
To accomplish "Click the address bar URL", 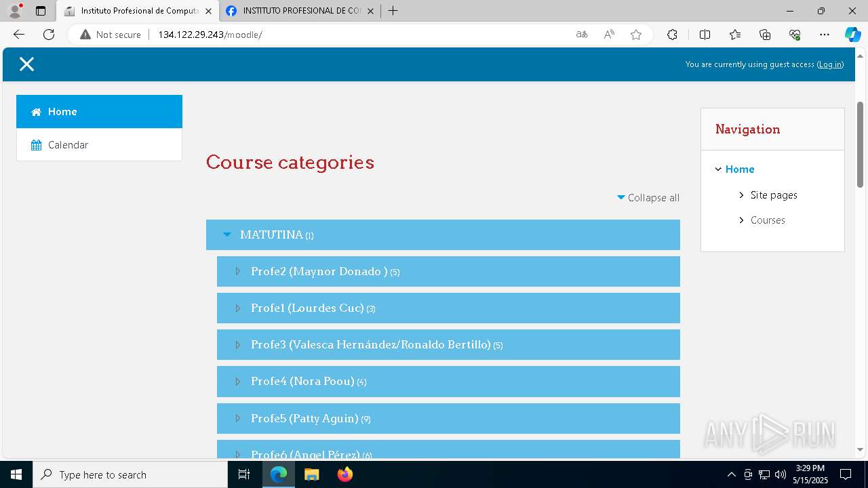I will click(x=210, y=35).
